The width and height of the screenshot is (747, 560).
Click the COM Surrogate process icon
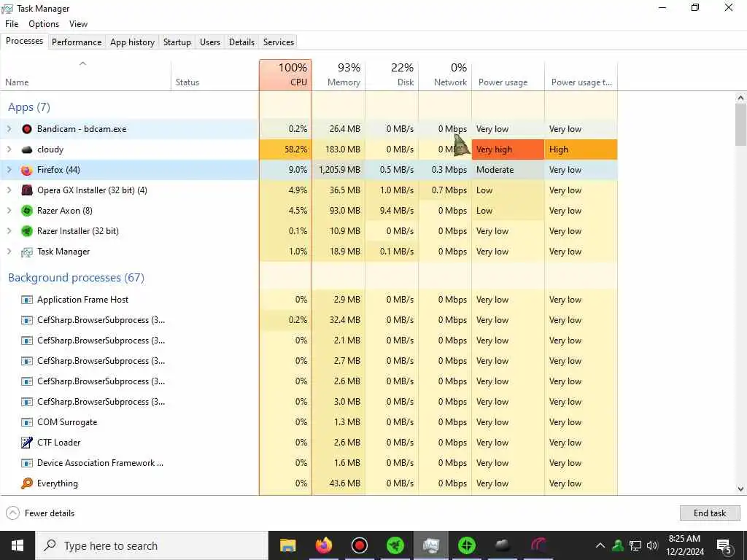[x=27, y=422]
